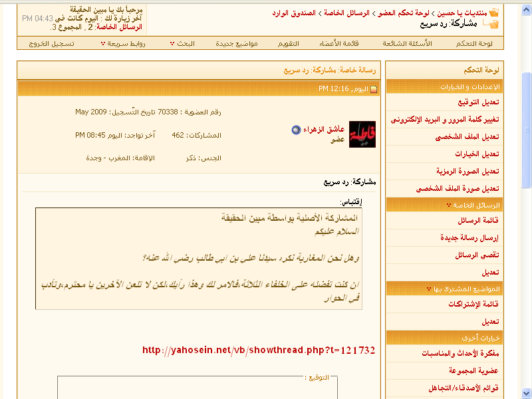Image resolution: width=532 pixels, height=399 pixels.
Task: Click the 'إقتباس:' label above the quote
Action: 351,203
